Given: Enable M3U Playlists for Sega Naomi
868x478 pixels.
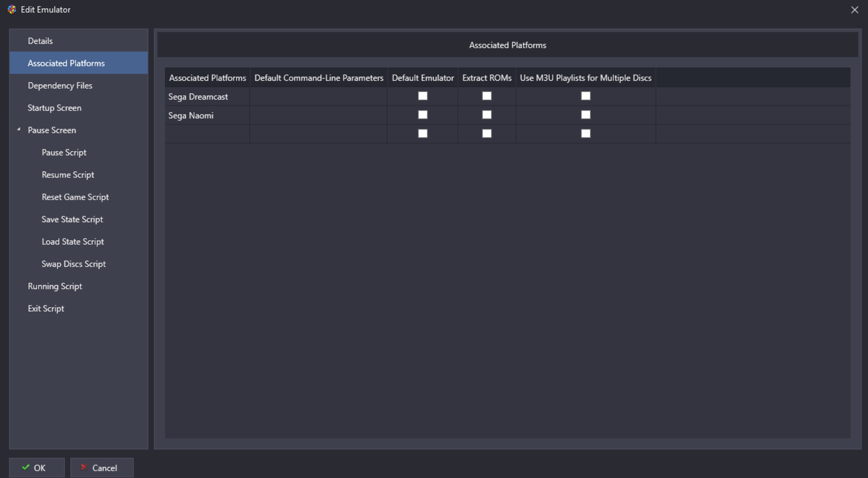Looking at the screenshot, I should pyautogui.click(x=586, y=115).
